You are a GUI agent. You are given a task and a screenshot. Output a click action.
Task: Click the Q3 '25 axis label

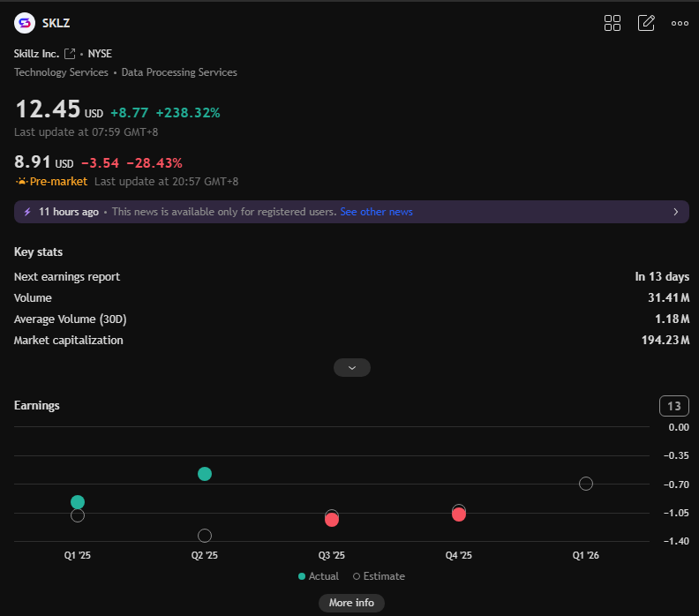pyautogui.click(x=332, y=555)
